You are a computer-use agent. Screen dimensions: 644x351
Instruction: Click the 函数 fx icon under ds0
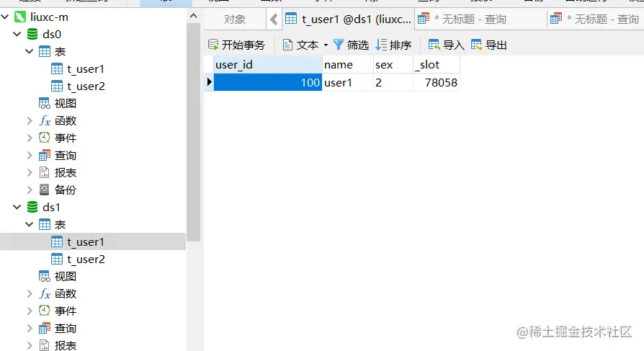click(45, 121)
